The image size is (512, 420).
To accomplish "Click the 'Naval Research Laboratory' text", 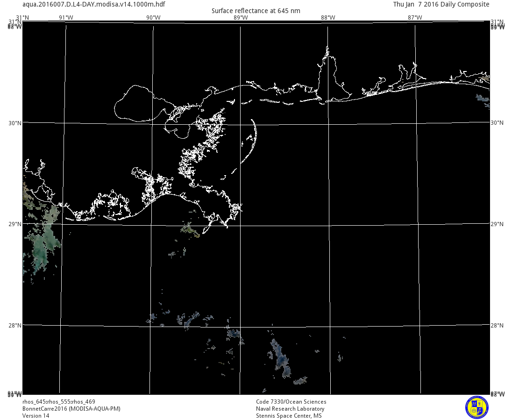I will pyautogui.click(x=290, y=409).
